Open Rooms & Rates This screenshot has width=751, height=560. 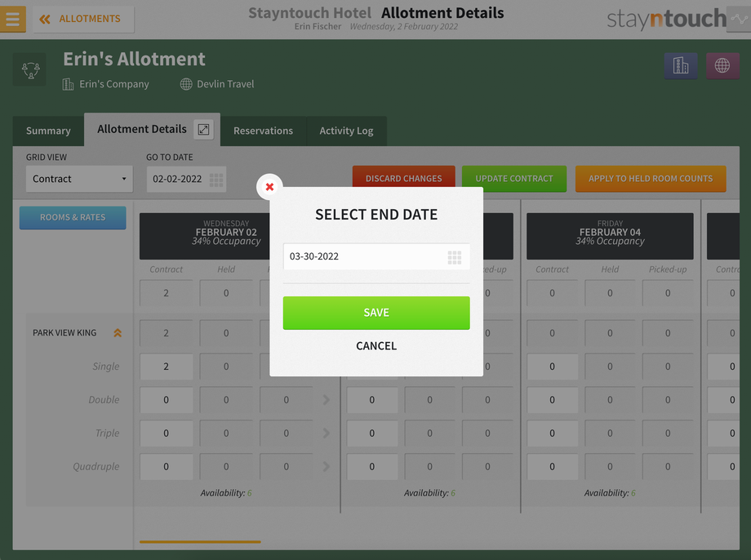[73, 217]
